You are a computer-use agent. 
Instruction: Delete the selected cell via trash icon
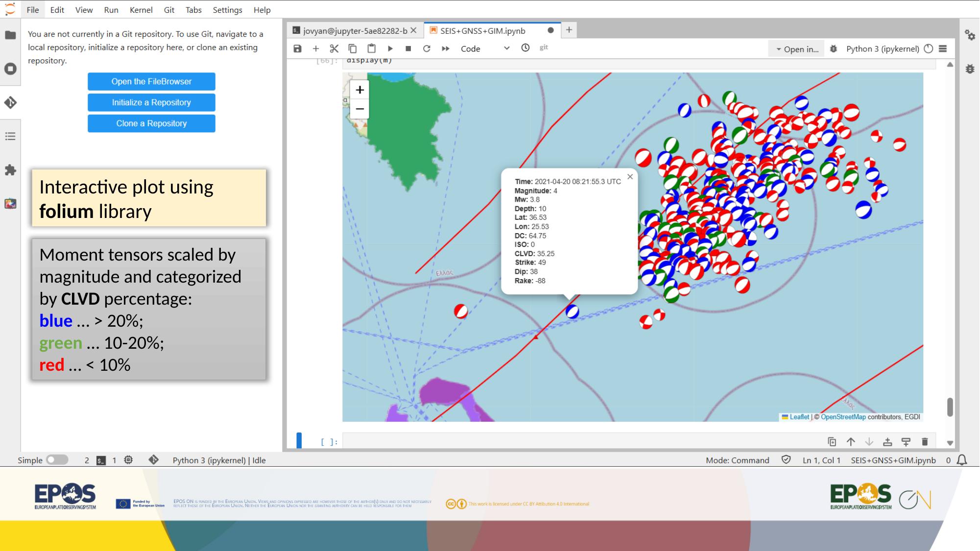[x=925, y=441]
